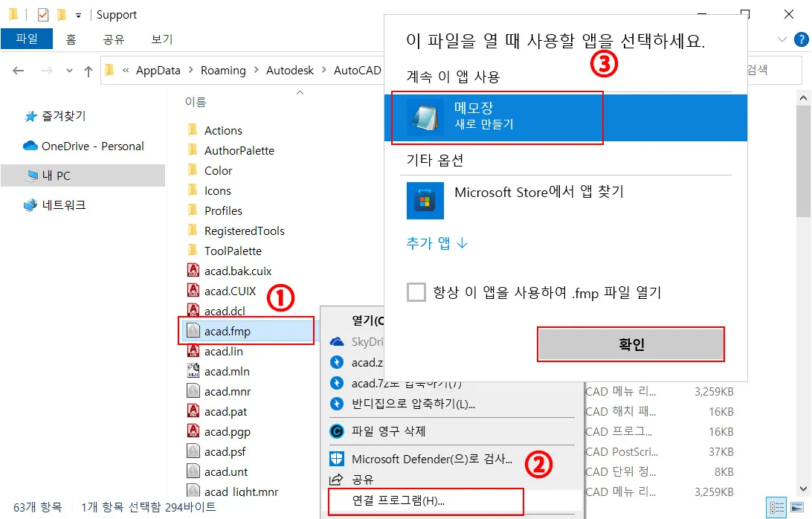The height and width of the screenshot is (519, 812).
Task: Select the acad.fmp file
Action: click(x=248, y=331)
